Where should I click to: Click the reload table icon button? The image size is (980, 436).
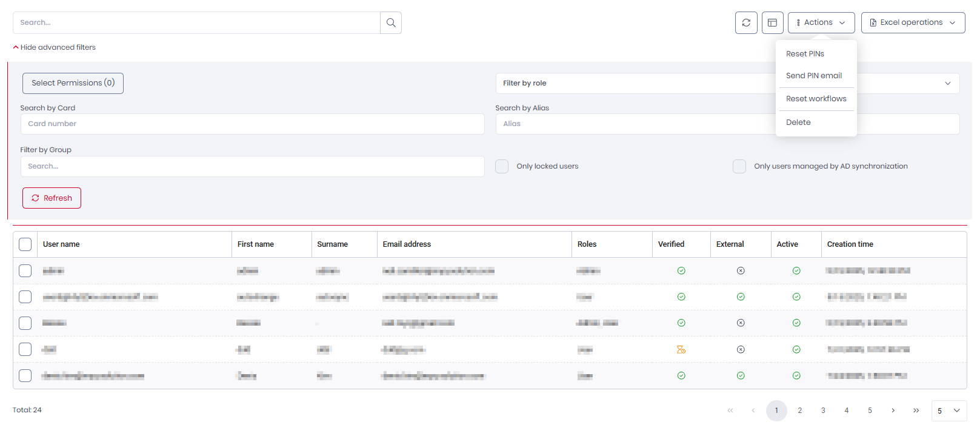tap(746, 22)
